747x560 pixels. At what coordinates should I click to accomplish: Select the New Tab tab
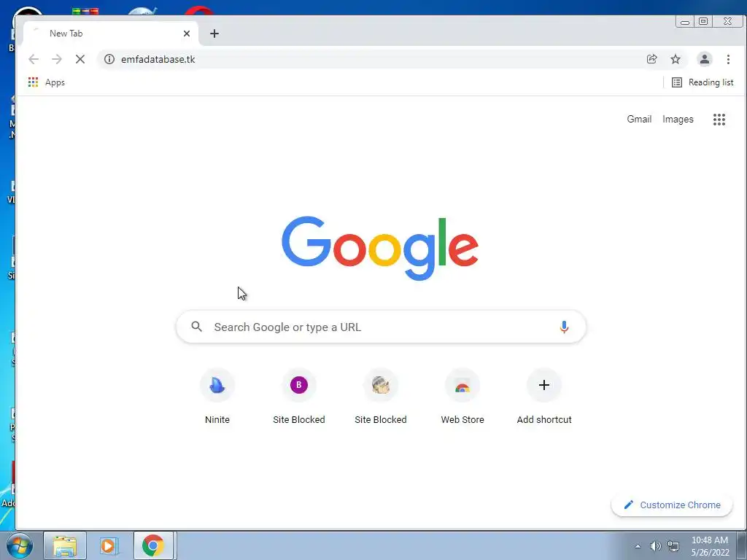click(110, 34)
